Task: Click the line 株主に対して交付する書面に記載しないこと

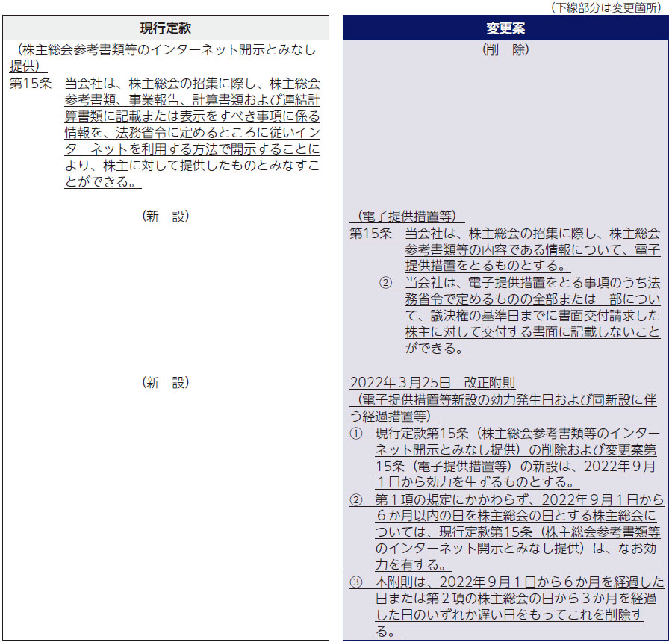Action: tap(532, 332)
